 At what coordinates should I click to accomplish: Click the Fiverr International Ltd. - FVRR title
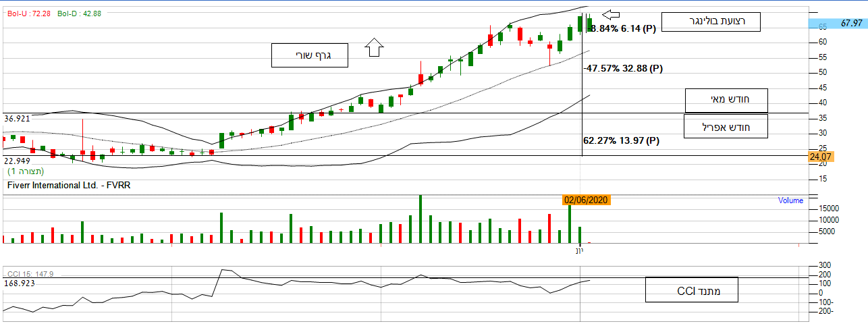69,184
